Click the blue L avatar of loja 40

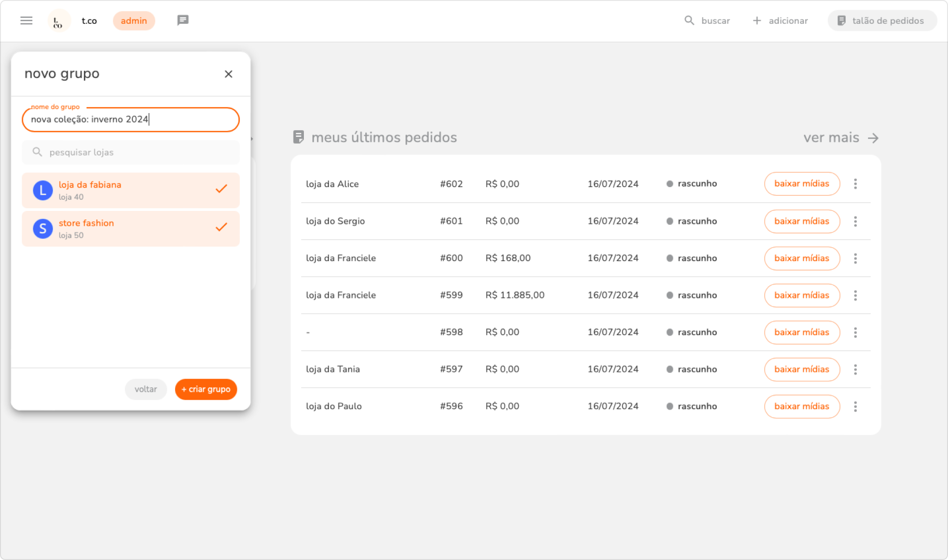43,190
